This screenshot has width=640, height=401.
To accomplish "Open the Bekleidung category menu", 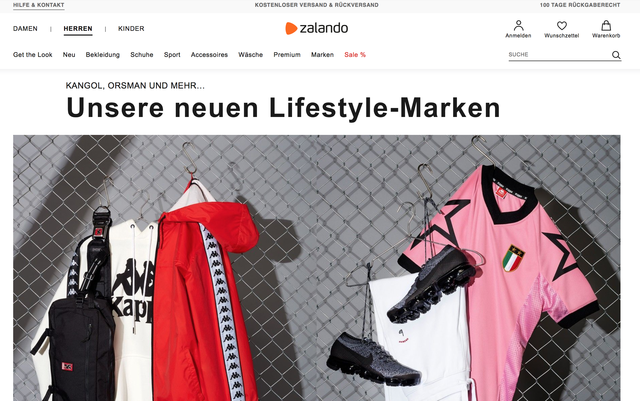I will pos(102,55).
